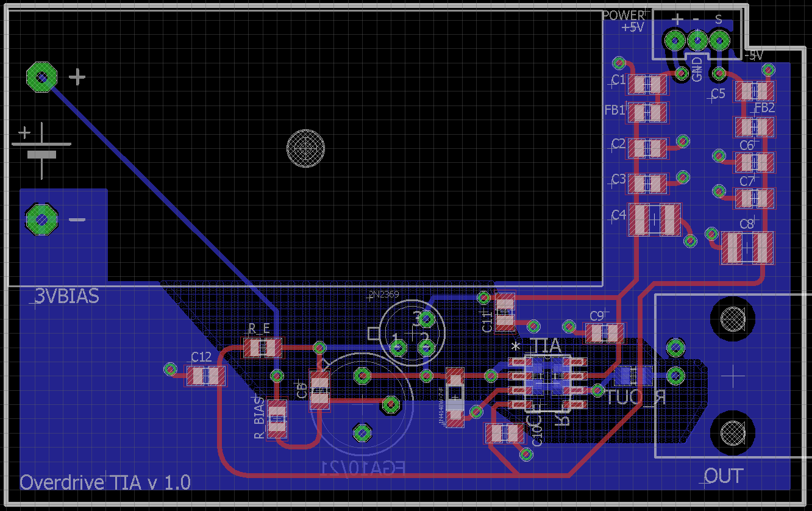
Task: Select capacitor C11
Action: 505,312
